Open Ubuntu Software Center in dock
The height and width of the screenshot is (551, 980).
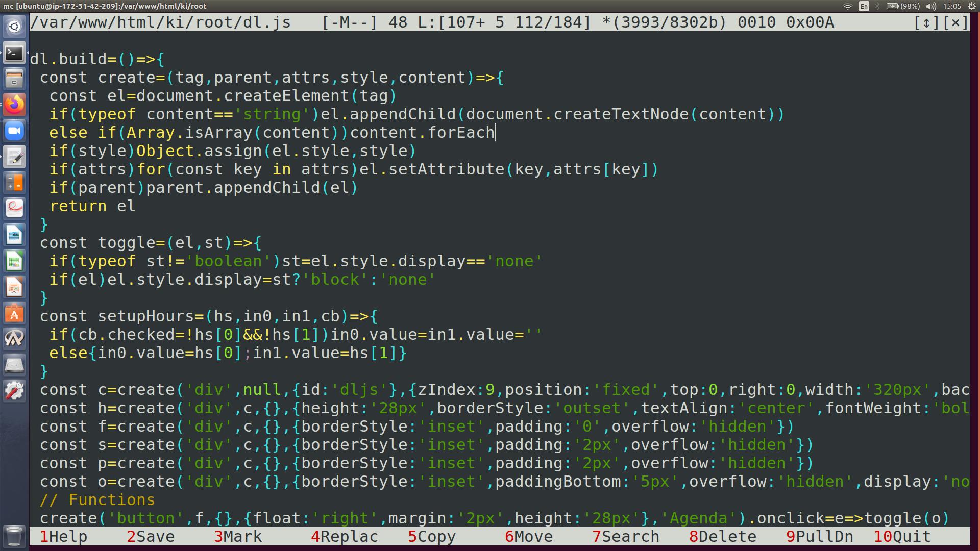(x=14, y=313)
